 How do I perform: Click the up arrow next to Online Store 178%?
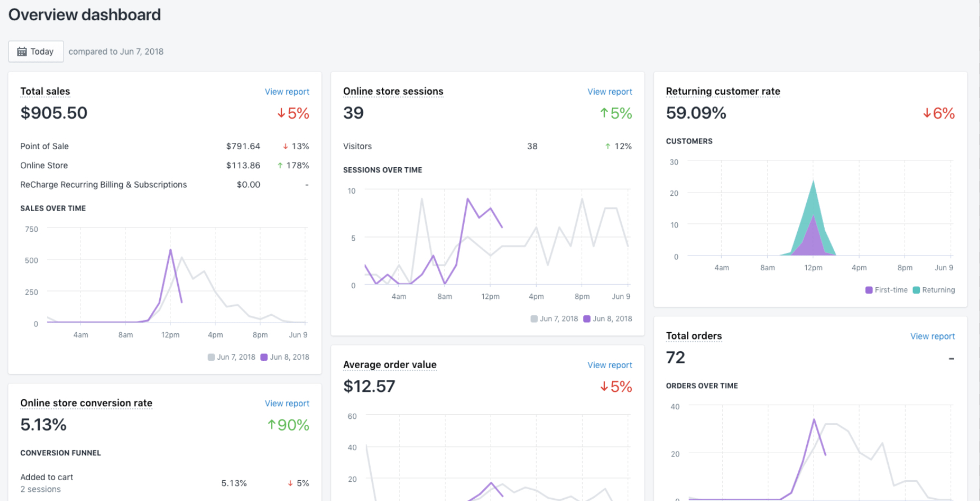tap(280, 165)
